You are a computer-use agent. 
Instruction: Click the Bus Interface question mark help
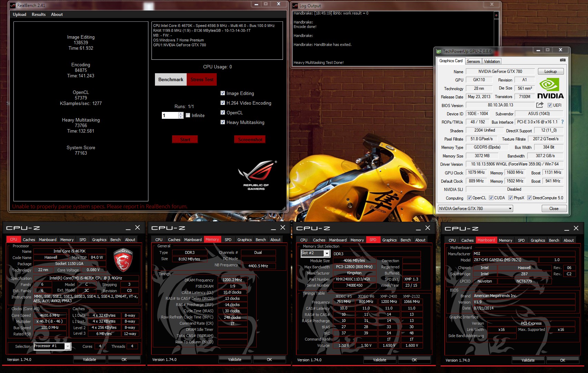[x=562, y=122]
